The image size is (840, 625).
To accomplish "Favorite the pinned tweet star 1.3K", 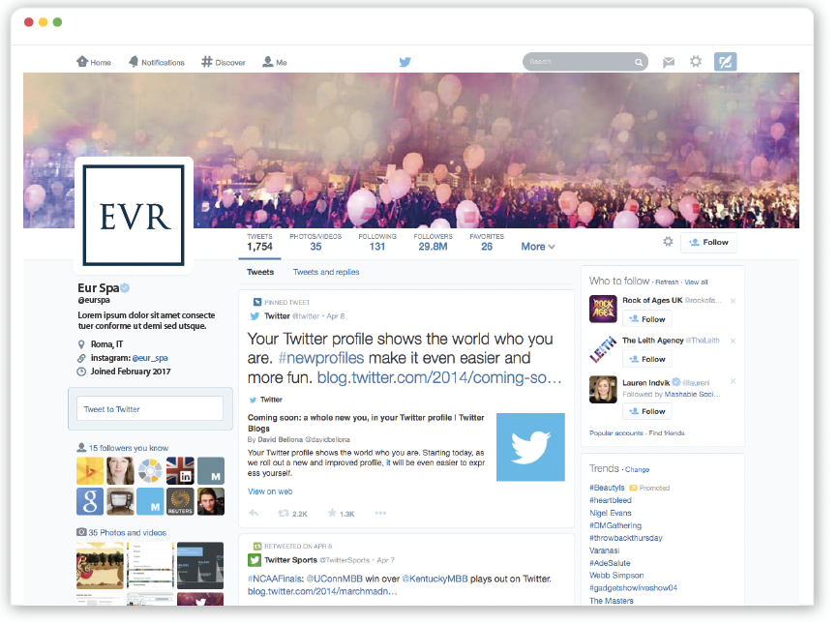I will click(342, 513).
